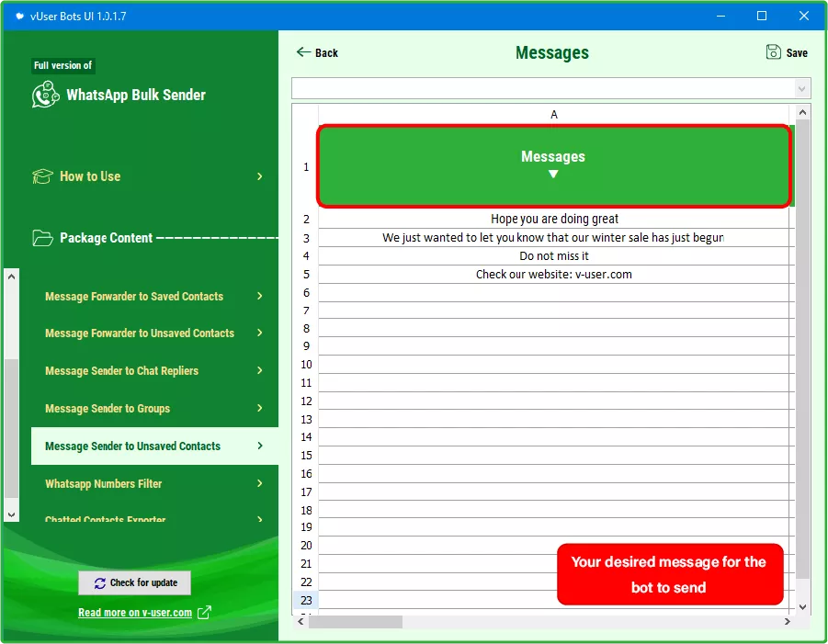Screen dimensions: 828x644
Task: Click the Save floppy disk icon
Action: click(x=773, y=51)
